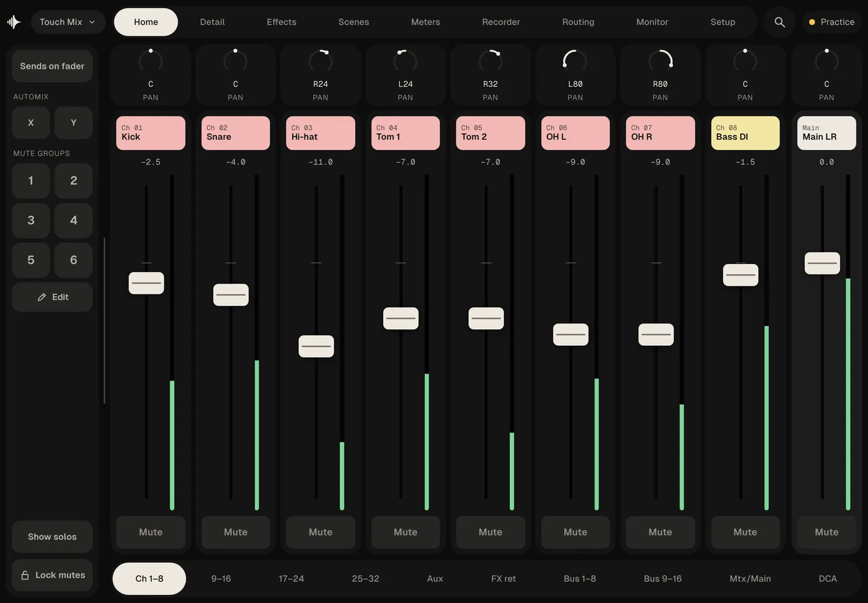Screen dimensions: 868x603
Task: Mute the Snare channel
Action: click(x=236, y=532)
